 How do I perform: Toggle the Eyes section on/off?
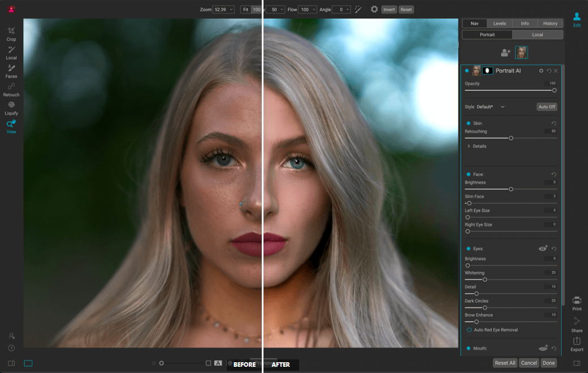[468, 248]
